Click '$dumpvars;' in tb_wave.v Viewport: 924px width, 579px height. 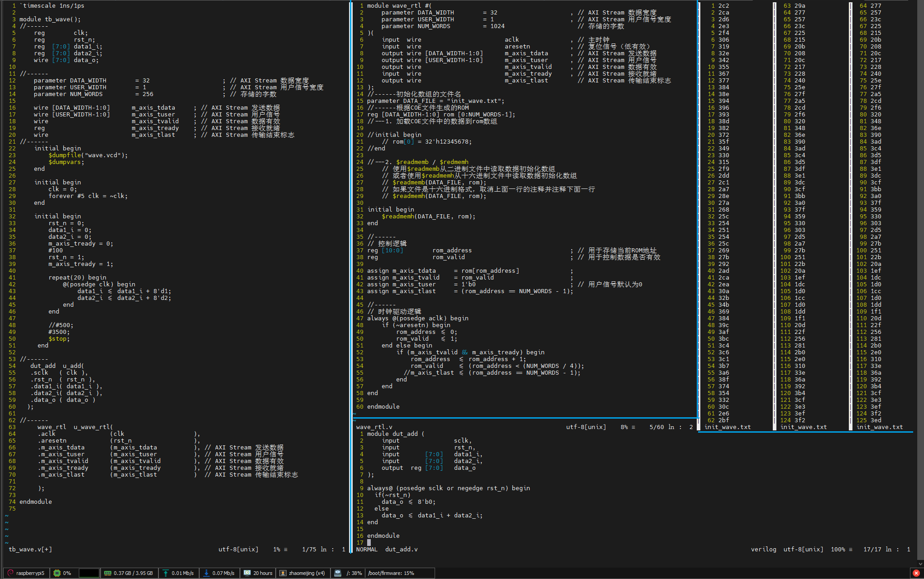point(67,162)
